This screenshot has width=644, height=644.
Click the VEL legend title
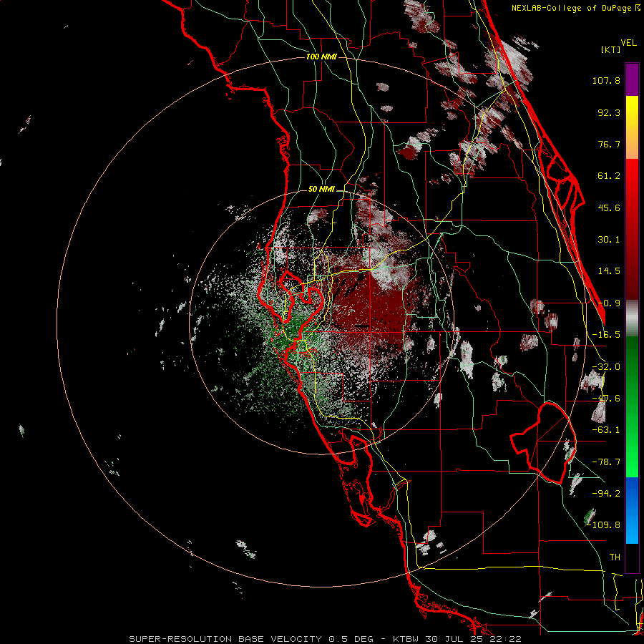(628, 43)
